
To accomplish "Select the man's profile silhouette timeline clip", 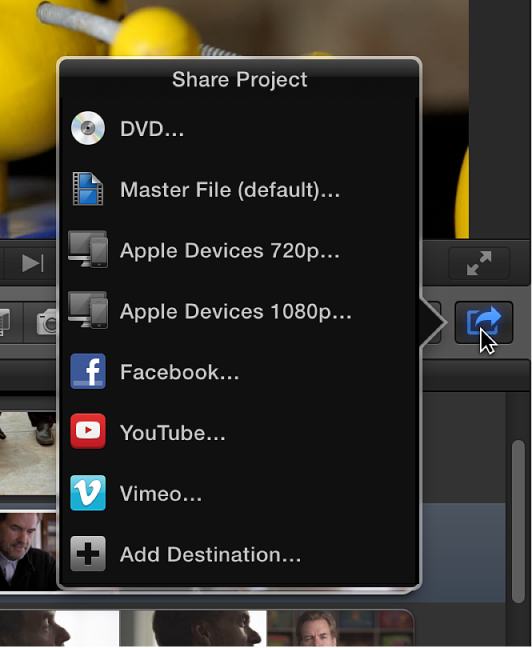I will coord(193,627).
